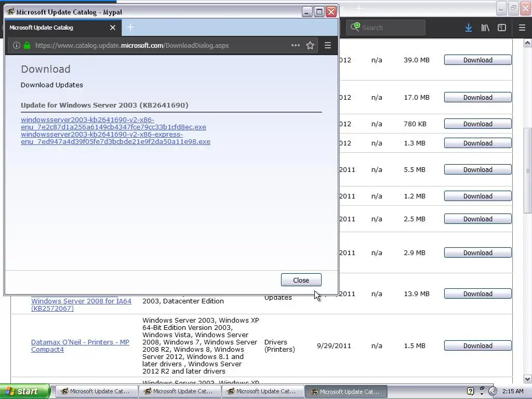Select the active fourth Update Catalog taskbar button
The image size is (532, 399).
click(x=346, y=391)
